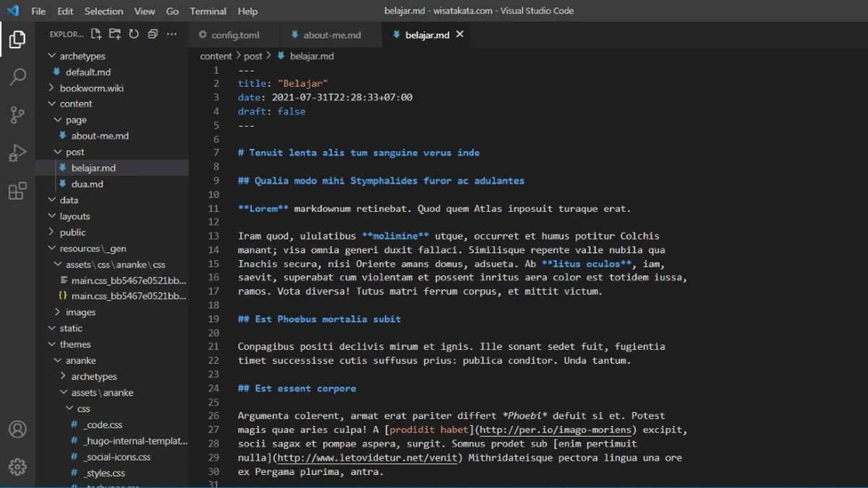Open the Source Control view
This screenshot has height=488, width=868.
17,114
